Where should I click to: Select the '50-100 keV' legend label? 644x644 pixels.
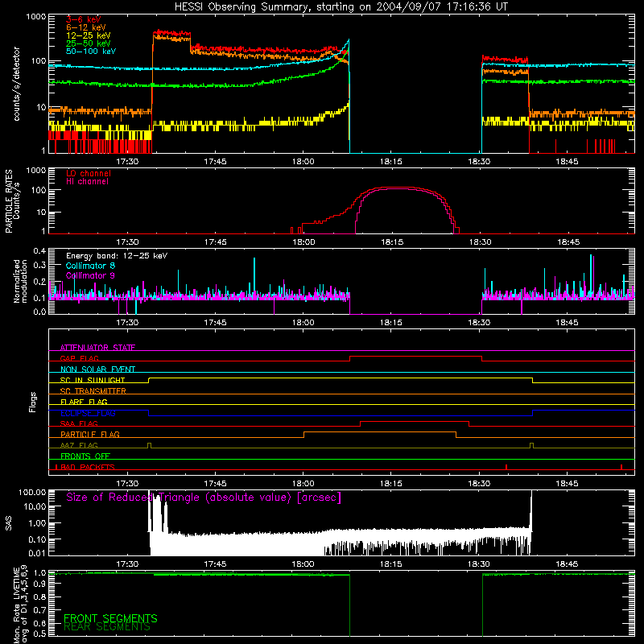point(91,52)
